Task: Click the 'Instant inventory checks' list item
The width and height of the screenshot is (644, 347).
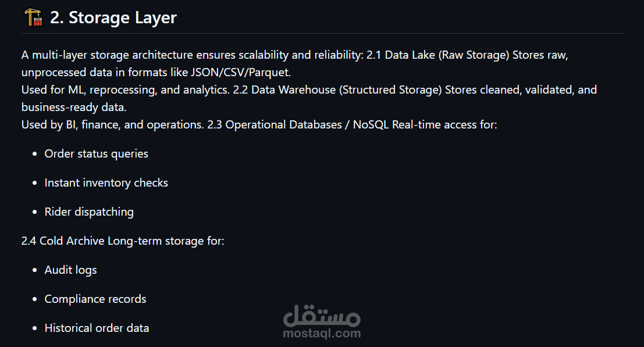Action: (x=106, y=183)
